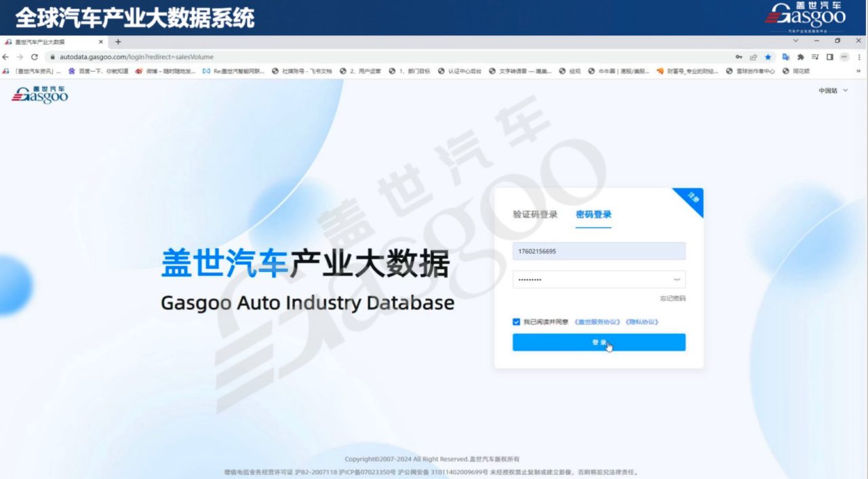Click the browser profile avatar
This screenshot has height=479, width=868.
click(x=844, y=57)
